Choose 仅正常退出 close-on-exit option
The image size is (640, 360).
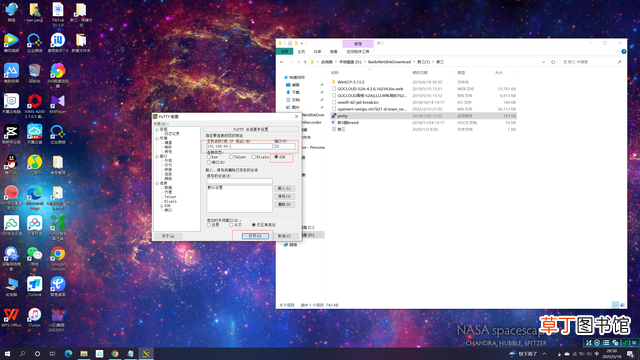point(253,225)
